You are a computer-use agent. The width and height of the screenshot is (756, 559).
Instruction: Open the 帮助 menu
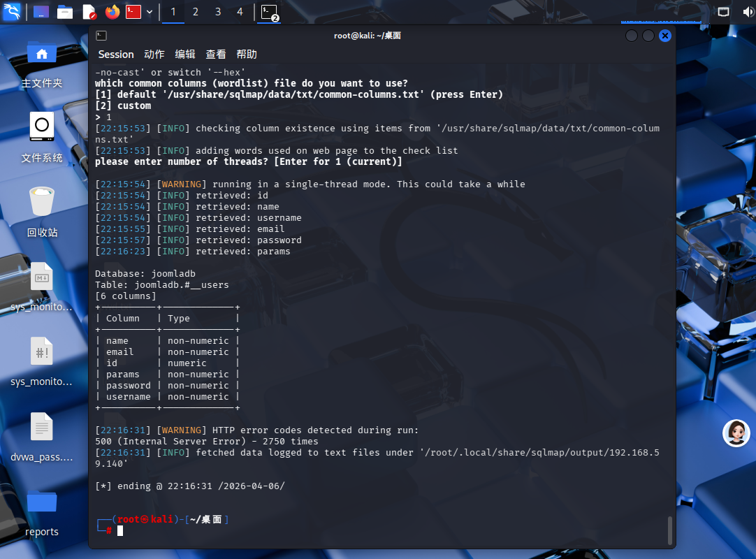247,55
